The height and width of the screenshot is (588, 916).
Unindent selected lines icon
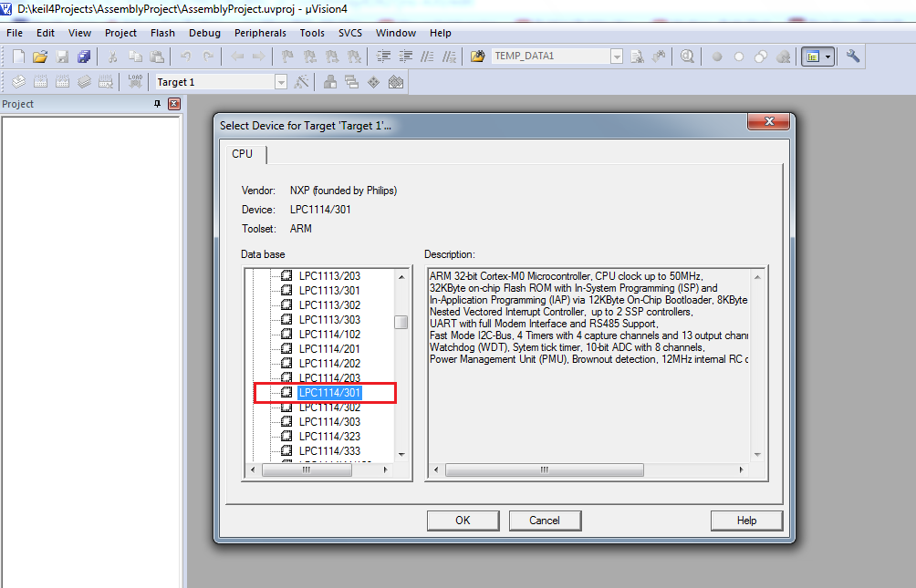(x=405, y=57)
